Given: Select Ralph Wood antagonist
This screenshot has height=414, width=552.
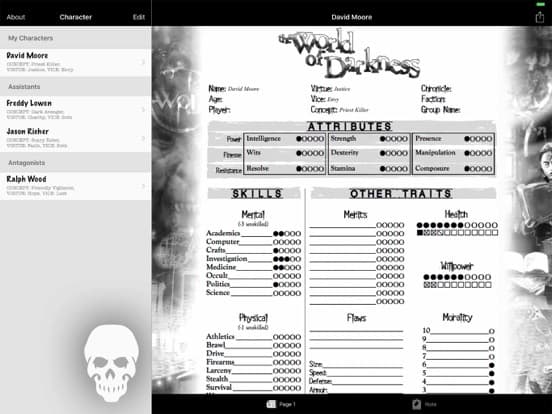Looking at the screenshot, I should [76, 186].
